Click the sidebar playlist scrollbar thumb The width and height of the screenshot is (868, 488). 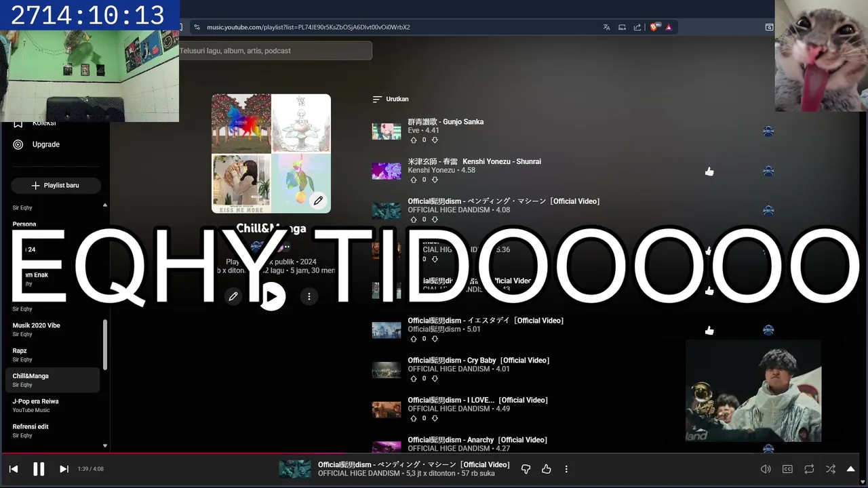tap(105, 344)
